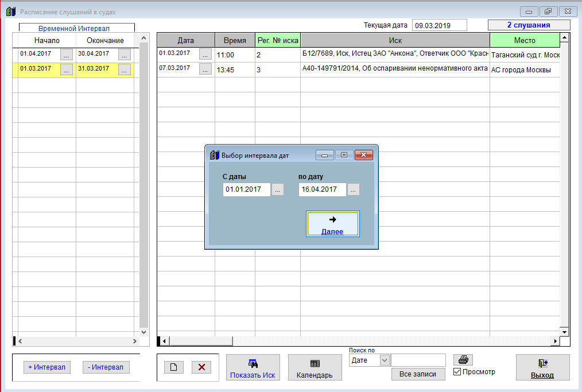Select claim cell starting Б12/7689
The image size is (582, 392).
point(395,55)
